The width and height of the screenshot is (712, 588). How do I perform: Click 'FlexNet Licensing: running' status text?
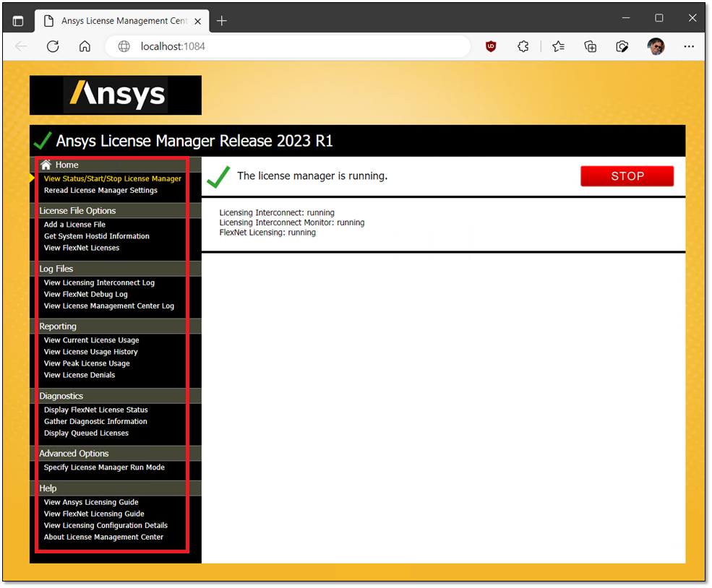click(x=267, y=233)
